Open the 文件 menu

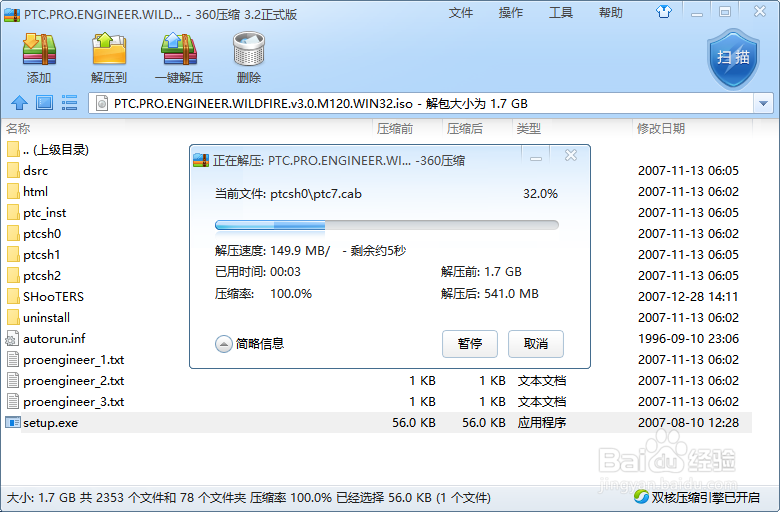461,12
